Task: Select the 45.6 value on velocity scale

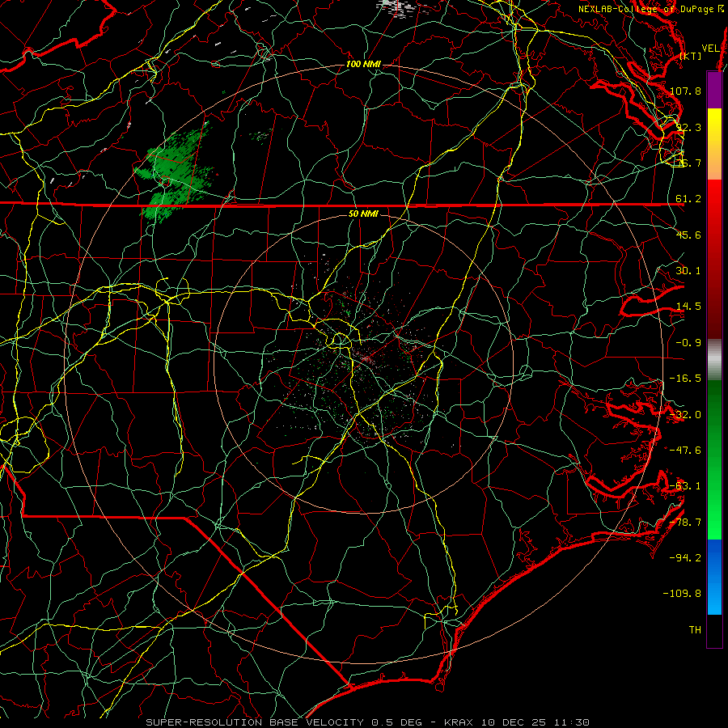Action: pyautogui.click(x=688, y=235)
